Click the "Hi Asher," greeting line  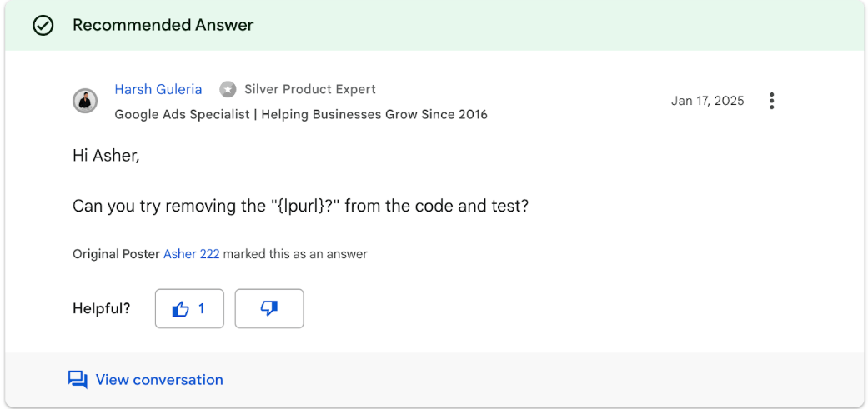(x=106, y=156)
